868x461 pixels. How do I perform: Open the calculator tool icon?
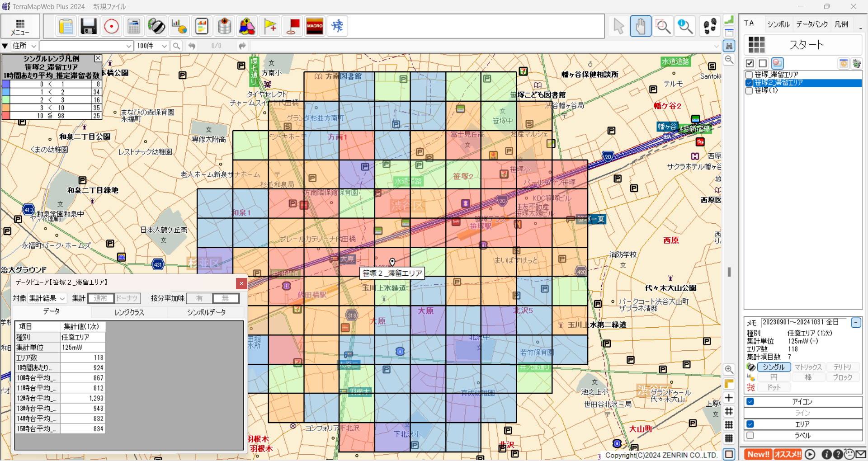pyautogui.click(x=134, y=26)
